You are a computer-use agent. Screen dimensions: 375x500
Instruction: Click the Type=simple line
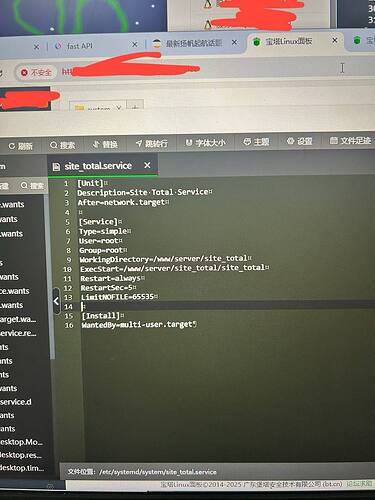point(103,231)
